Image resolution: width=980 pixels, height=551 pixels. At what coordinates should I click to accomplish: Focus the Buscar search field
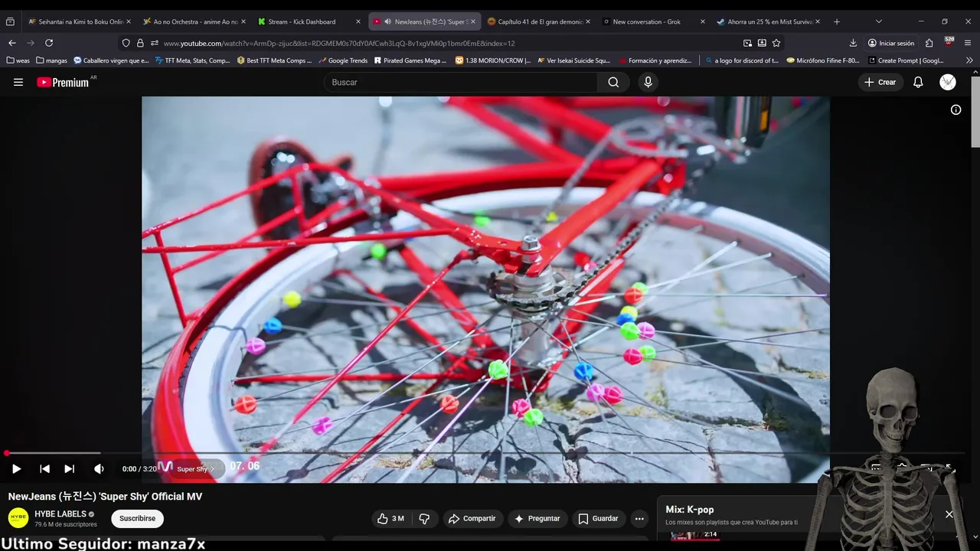click(461, 83)
